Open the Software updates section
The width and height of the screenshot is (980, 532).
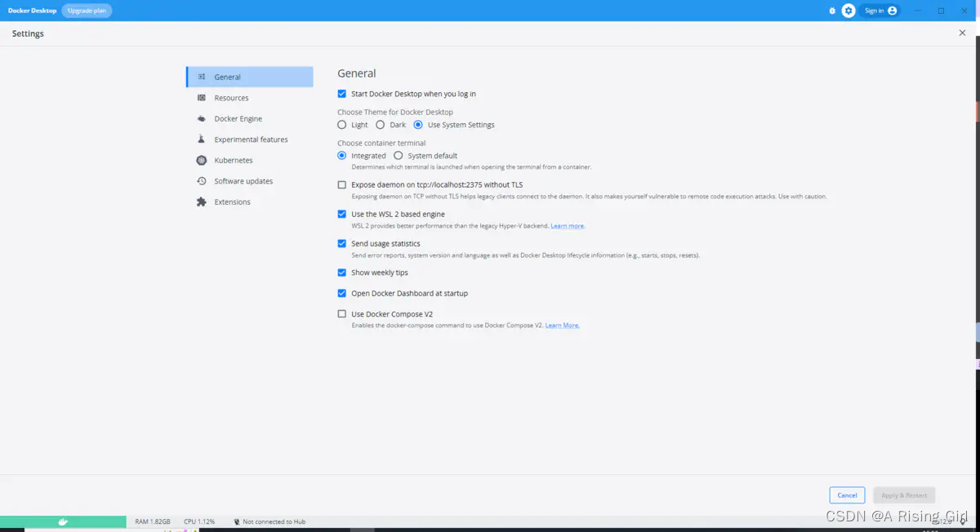[250, 181]
